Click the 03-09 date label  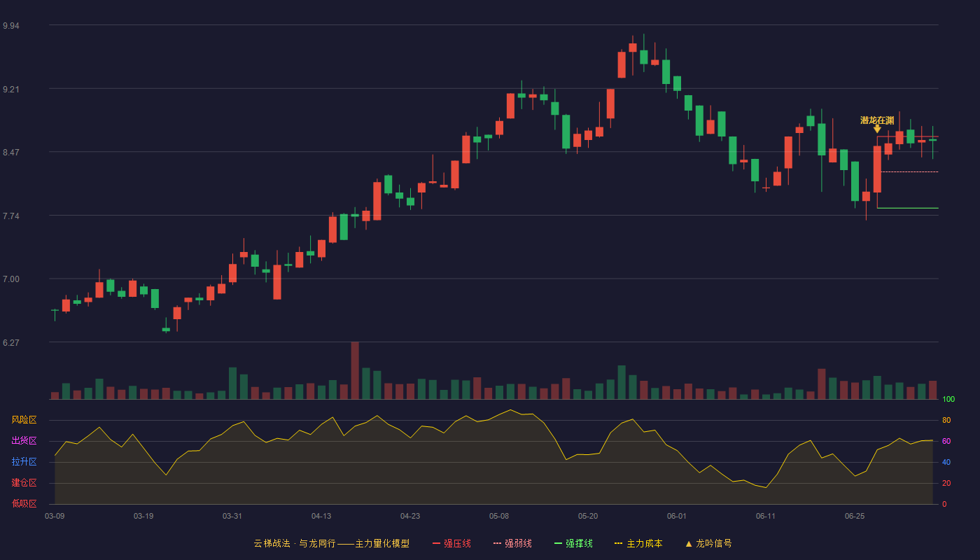[55, 516]
